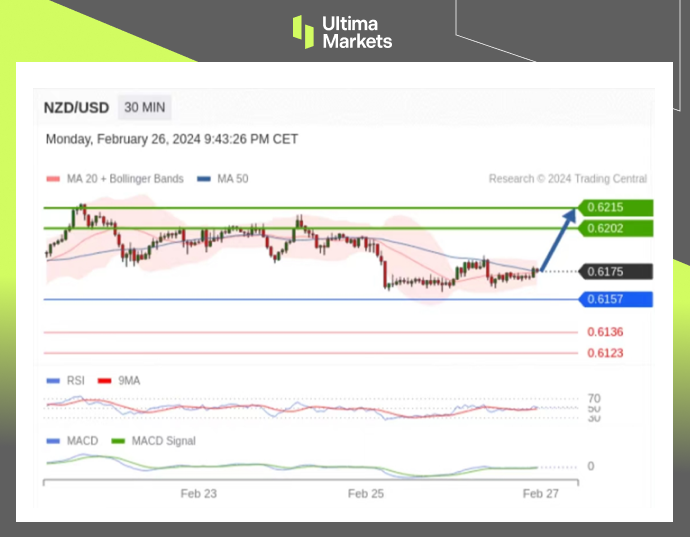
Task: Click the 0.6123 support level label
Action: coord(605,353)
